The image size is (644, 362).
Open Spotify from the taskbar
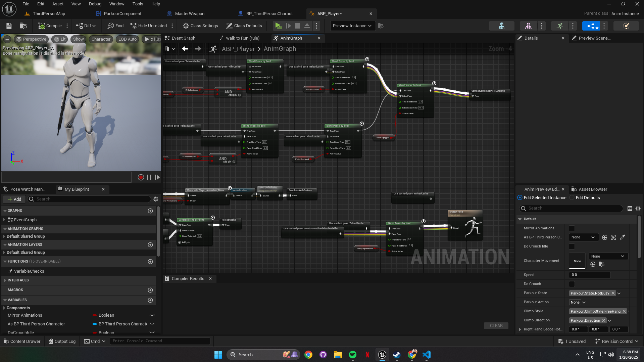pos(352,355)
